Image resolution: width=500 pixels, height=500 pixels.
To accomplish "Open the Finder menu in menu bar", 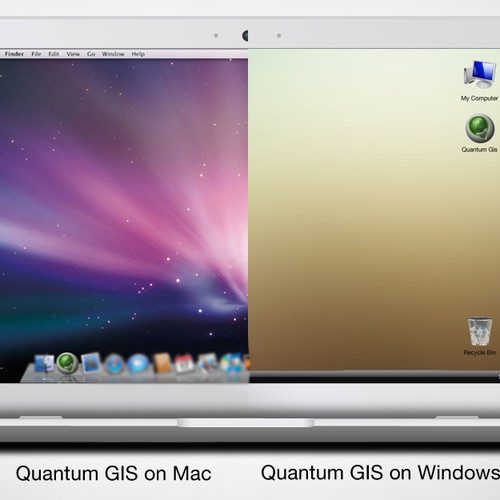I will 14,54.
